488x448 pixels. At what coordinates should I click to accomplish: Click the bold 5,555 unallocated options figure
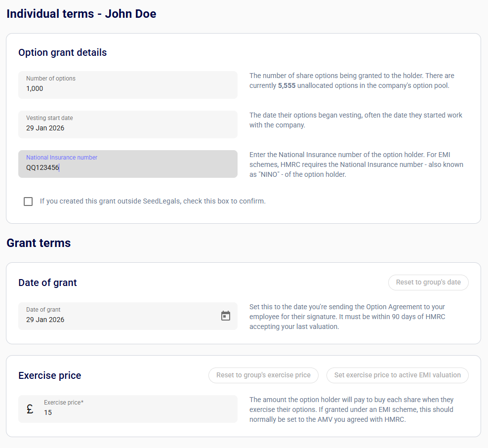286,85
